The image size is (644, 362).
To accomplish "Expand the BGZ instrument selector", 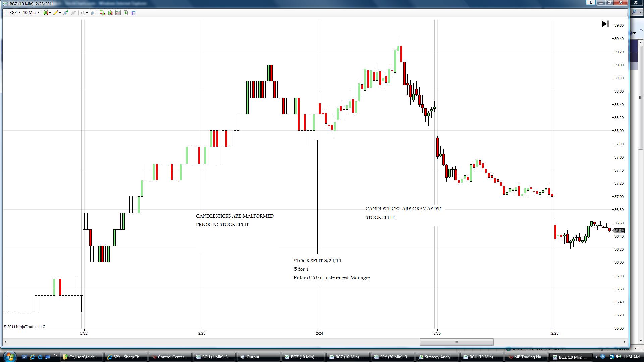I will click(15, 13).
